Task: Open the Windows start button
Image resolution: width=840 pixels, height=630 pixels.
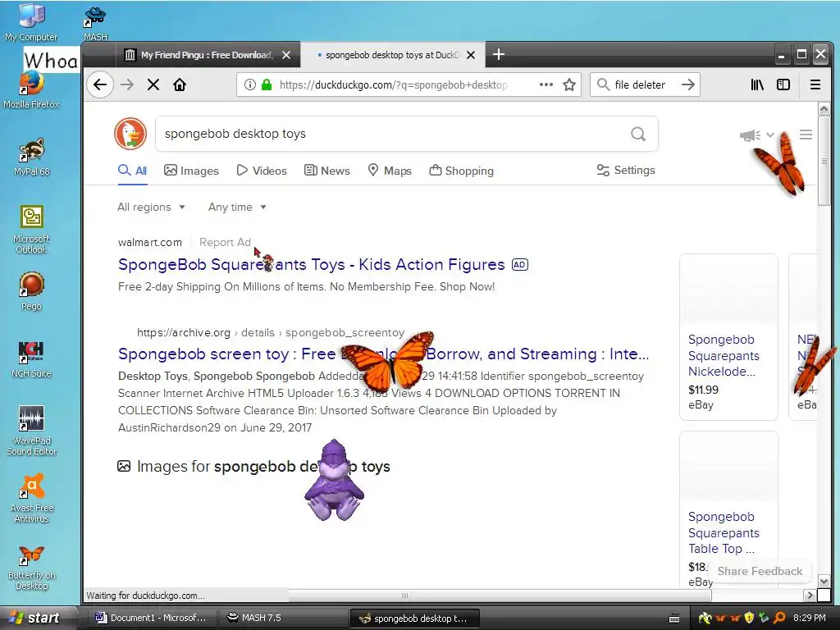Action: [35, 618]
